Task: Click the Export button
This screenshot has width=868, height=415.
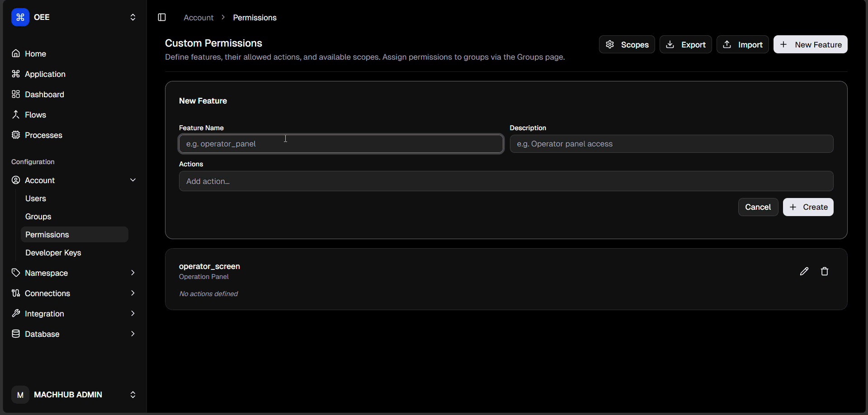Action: [685, 44]
